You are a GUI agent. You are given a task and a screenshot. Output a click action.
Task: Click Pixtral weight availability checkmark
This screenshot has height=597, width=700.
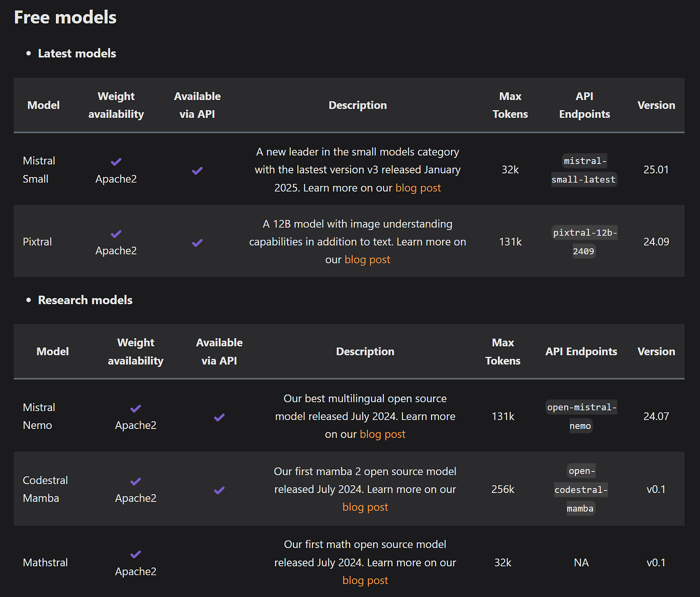[116, 234]
